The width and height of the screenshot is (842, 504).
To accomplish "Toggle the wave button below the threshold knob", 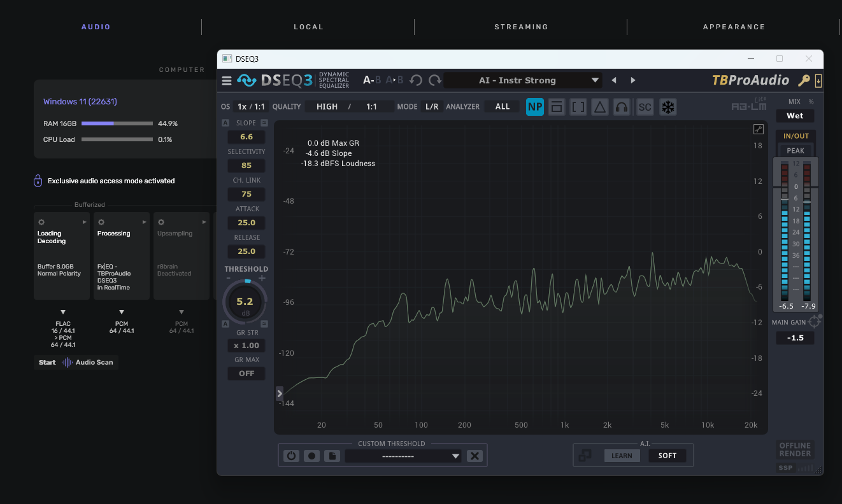I will [264, 324].
